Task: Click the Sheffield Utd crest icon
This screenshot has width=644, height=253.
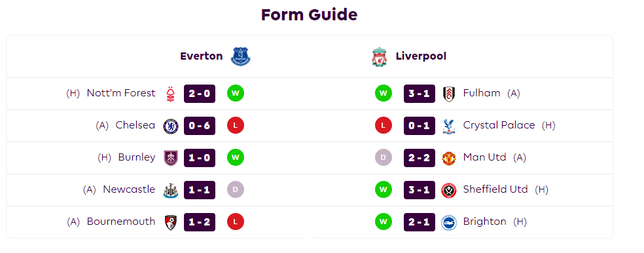Action: pyautogui.click(x=449, y=190)
